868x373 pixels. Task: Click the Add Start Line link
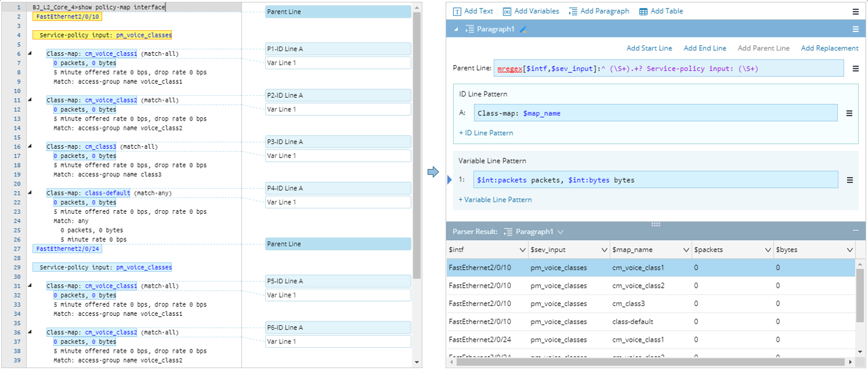click(649, 48)
